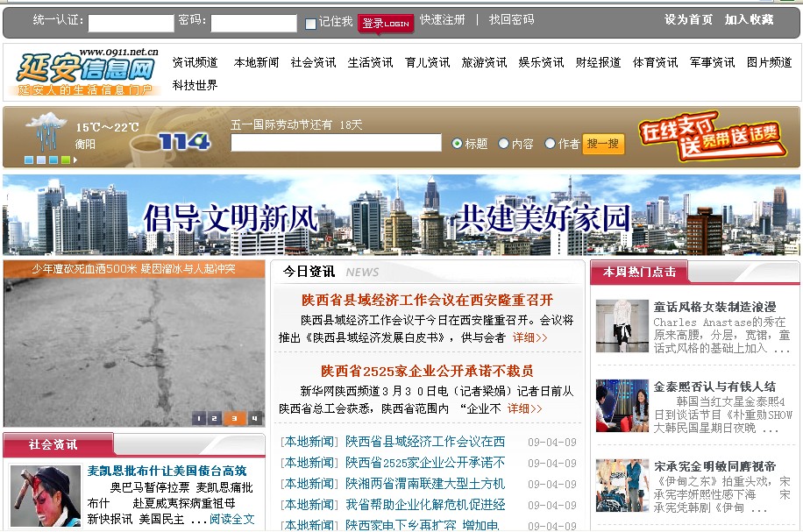Image resolution: width=803 pixels, height=532 pixels.
Task: Open the cracked road slideshow photo
Action: [x=134, y=352]
